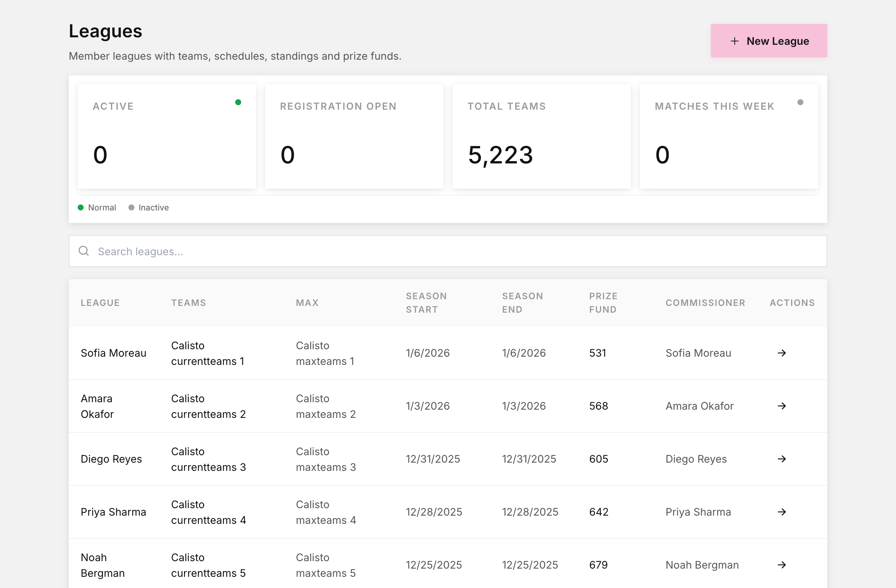The image size is (896, 588).
Task: Open Diego Reyes league arrow action
Action: [781, 459]
